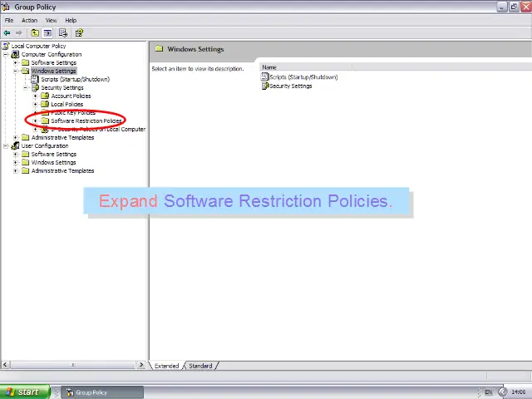Expand Software Restriction Policies node
Image resolution: width=532 pixels, height=399 pixels.
point(35,121)
